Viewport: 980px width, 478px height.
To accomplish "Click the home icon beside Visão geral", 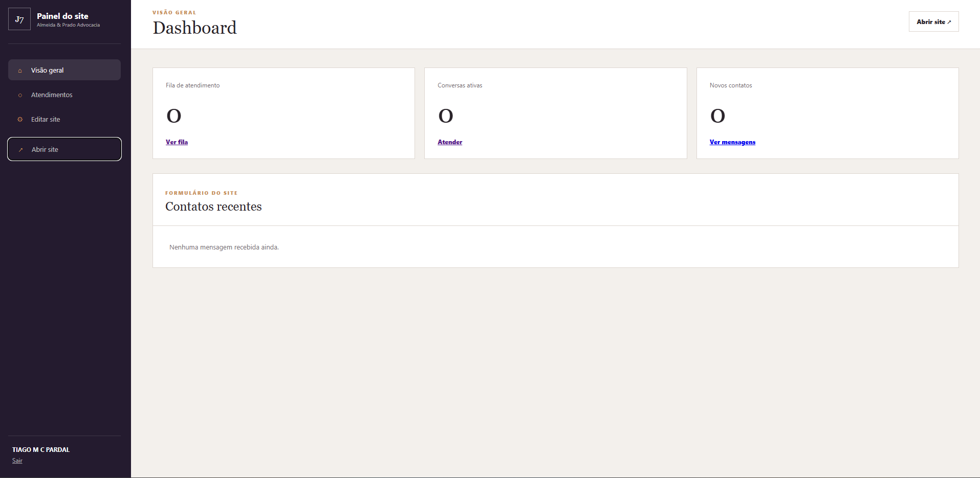I will pyautogui.click(x=20, y=71).
